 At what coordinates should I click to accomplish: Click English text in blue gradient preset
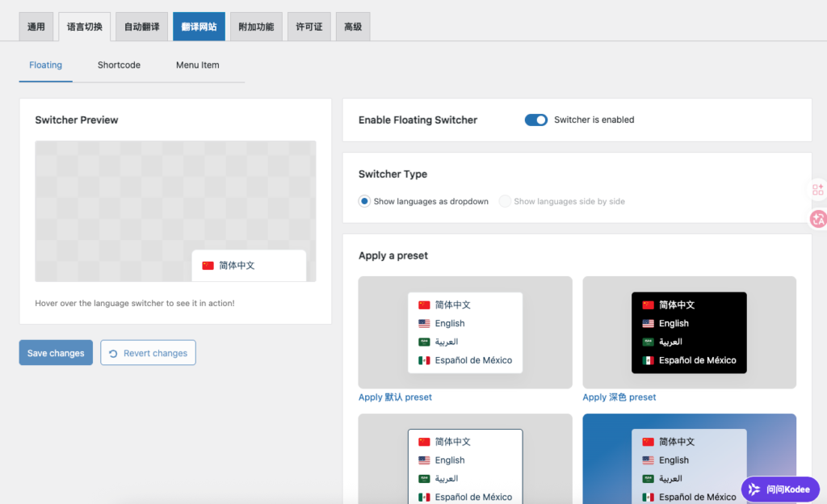coord(674,460)
